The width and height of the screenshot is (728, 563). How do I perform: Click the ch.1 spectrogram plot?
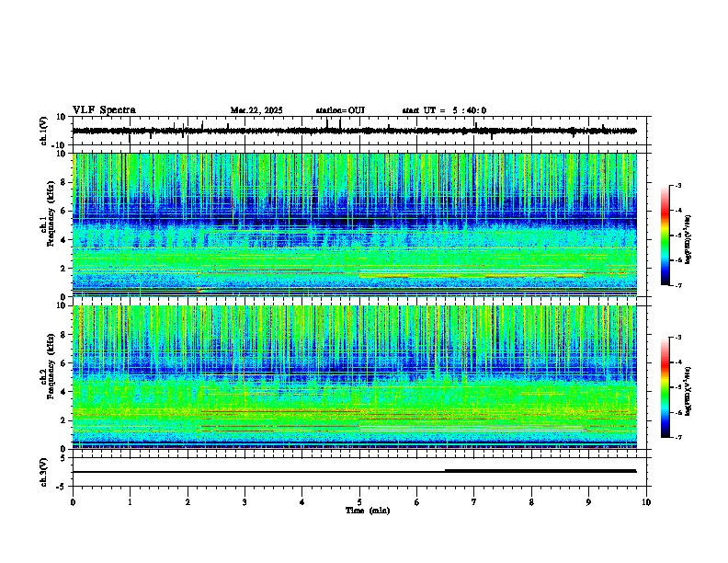click(355, 224)
